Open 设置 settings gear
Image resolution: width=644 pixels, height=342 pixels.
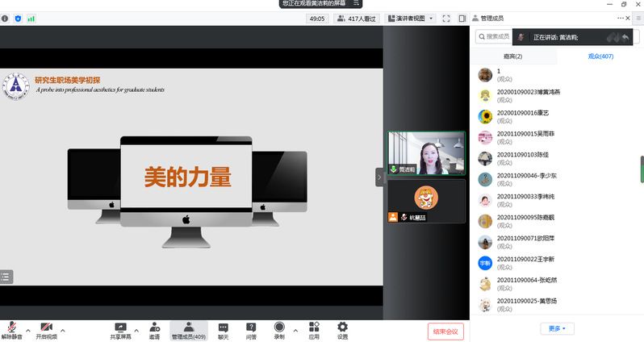tap(342, 329)
